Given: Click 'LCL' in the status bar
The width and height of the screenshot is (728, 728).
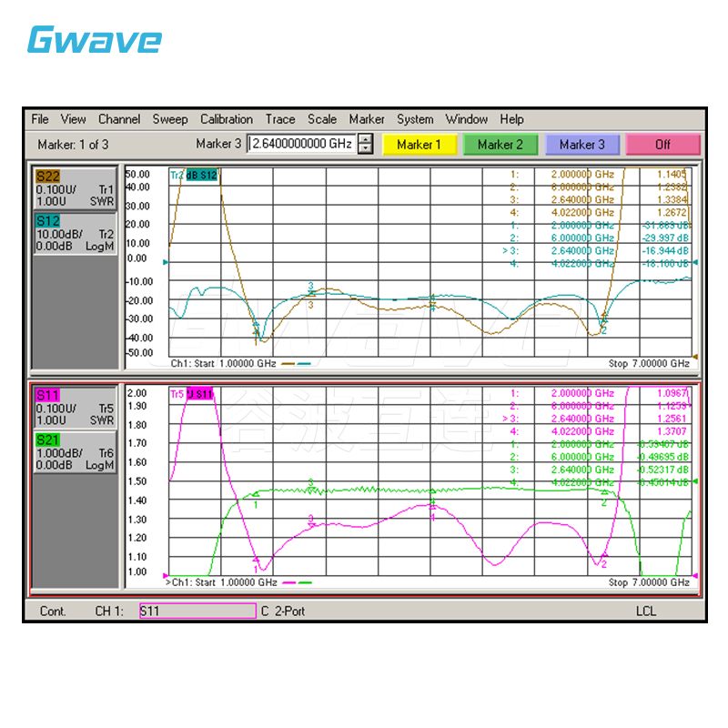Looking at the screenshot, I should tap(646, 611).
